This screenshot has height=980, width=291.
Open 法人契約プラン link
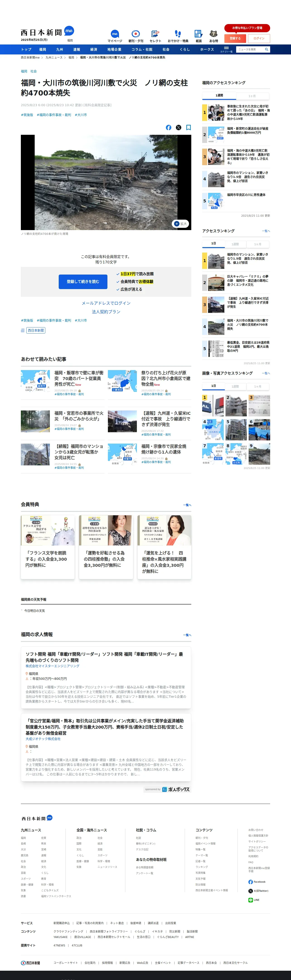[x=106, y=312]
